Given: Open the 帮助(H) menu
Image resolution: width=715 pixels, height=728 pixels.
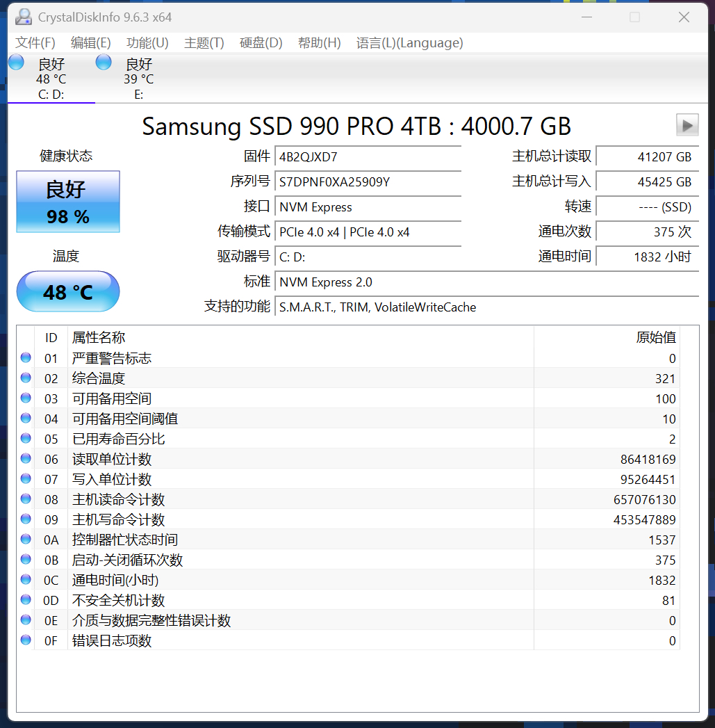Looking at the screenshot, I should 318,42.
